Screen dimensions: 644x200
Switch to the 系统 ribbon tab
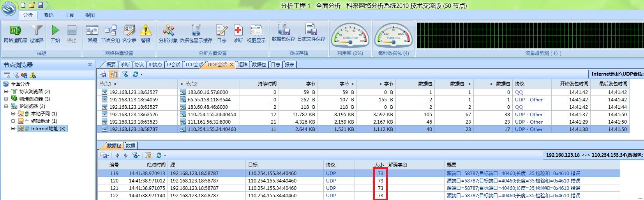click(49, 15)
